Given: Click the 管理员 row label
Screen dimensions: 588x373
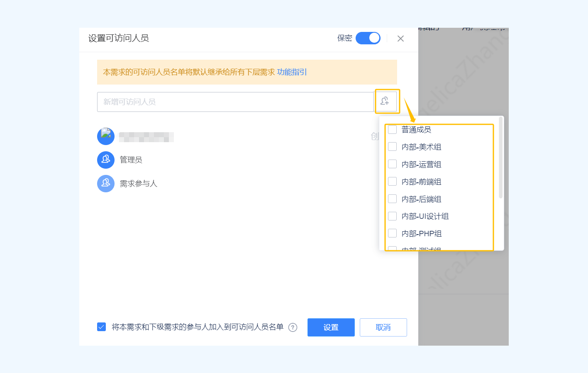Looking at the screenshot, I should tap(131, 160).
